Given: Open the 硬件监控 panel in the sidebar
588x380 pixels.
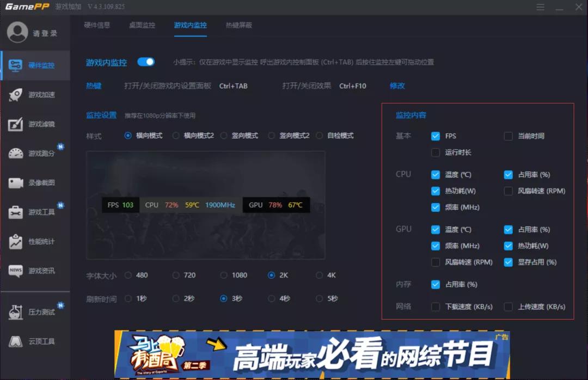Looking at the screenshot, I should pyautogui.click(x=35, y=65).
